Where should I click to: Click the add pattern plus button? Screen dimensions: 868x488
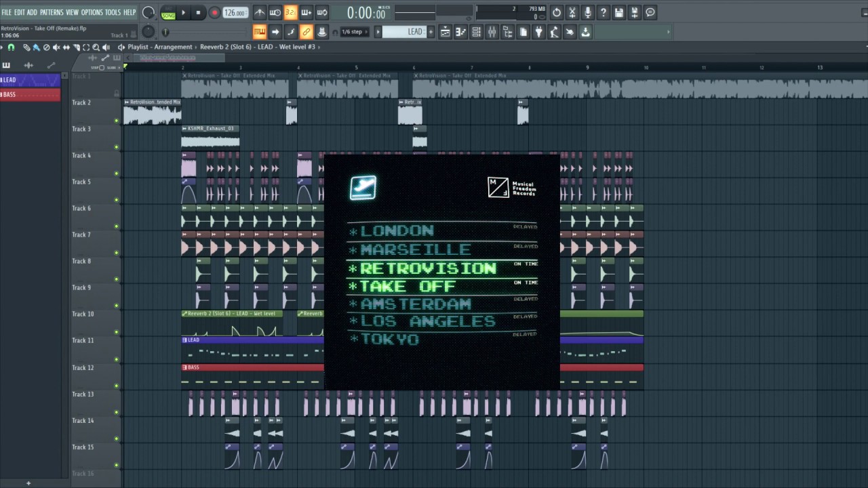[x=431, y=32]
